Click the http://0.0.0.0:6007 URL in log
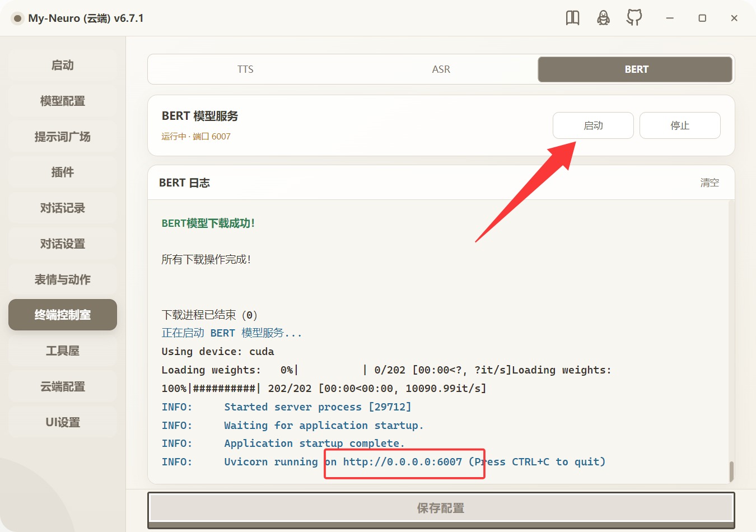756x532 pixels. tap(403, 462)
